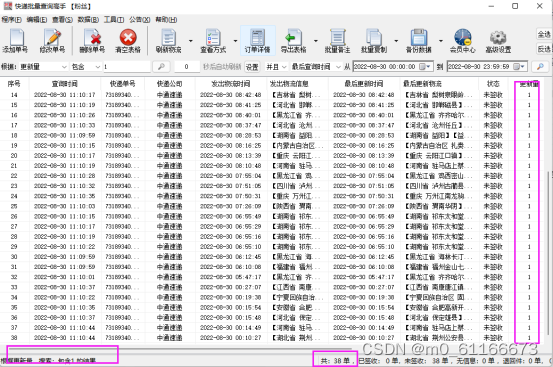This screenshot has width=553, height=367.
Task: Open the 编辑(E) menu
Action: (37, 20)
